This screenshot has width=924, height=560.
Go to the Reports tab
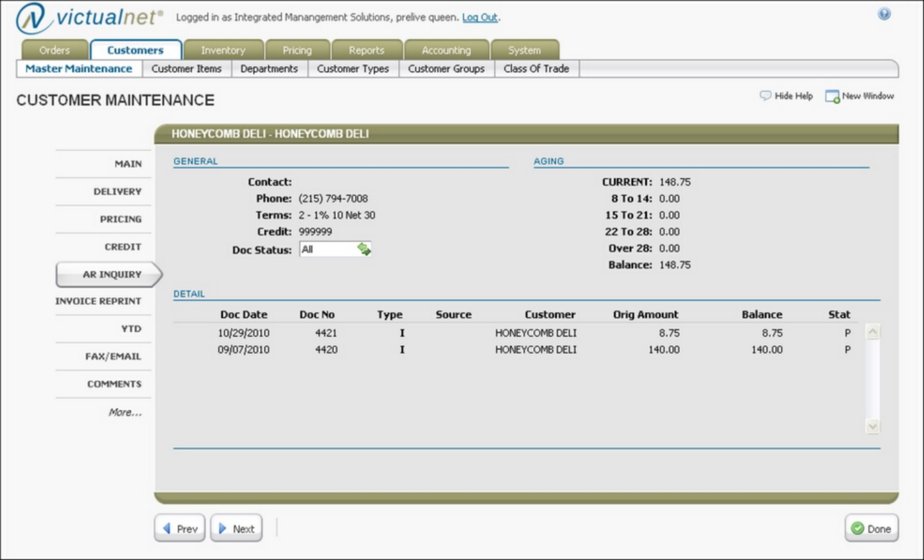click(366, 50)
